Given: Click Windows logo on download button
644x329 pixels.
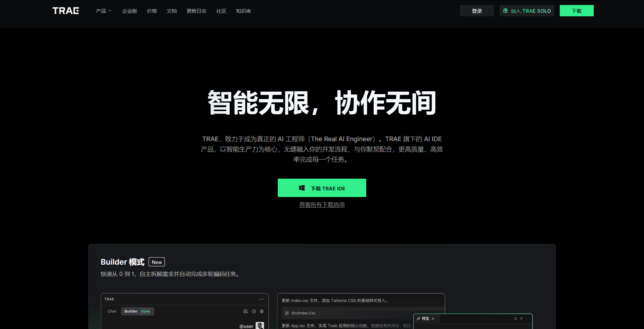Looking at the screenshot, I should (x=302, y=188).
